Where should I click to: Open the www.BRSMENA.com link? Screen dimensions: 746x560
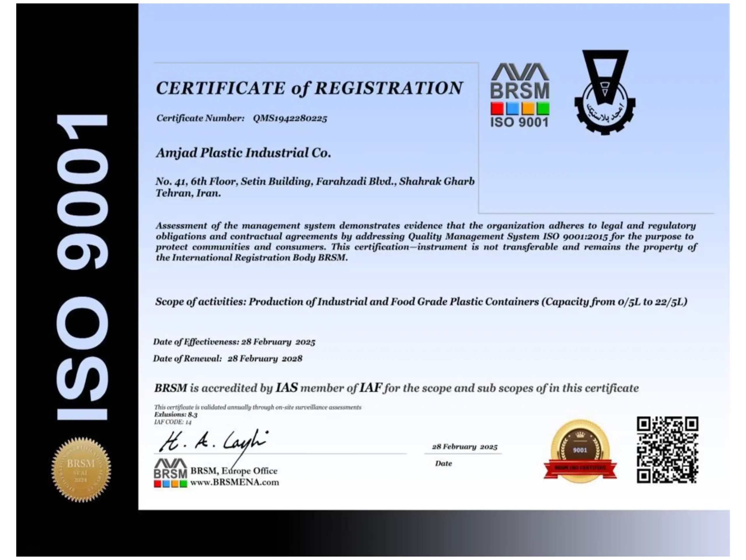click(x=235, y=482)
